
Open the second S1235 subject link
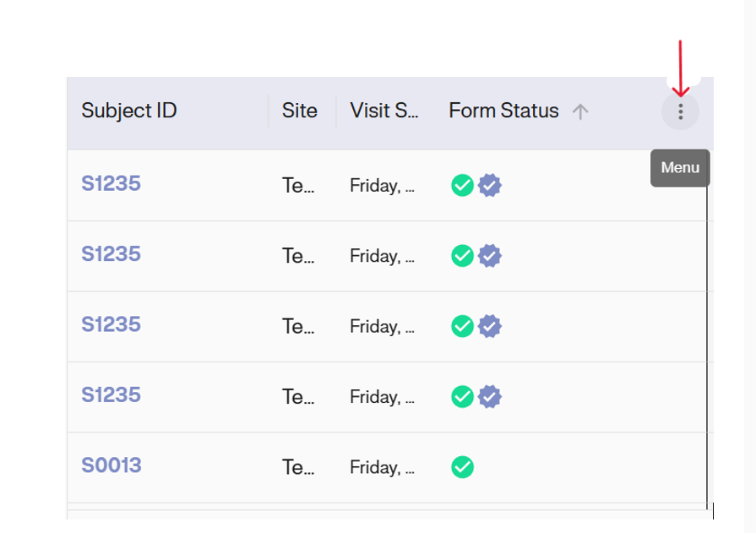[111, 254]
